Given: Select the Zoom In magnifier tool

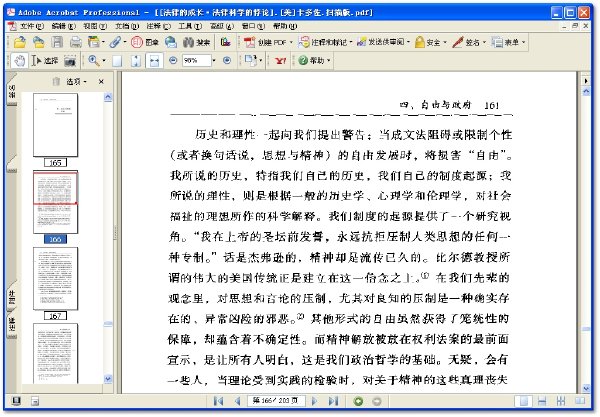Looking at the screenshot, I should [x=94, y=60].
